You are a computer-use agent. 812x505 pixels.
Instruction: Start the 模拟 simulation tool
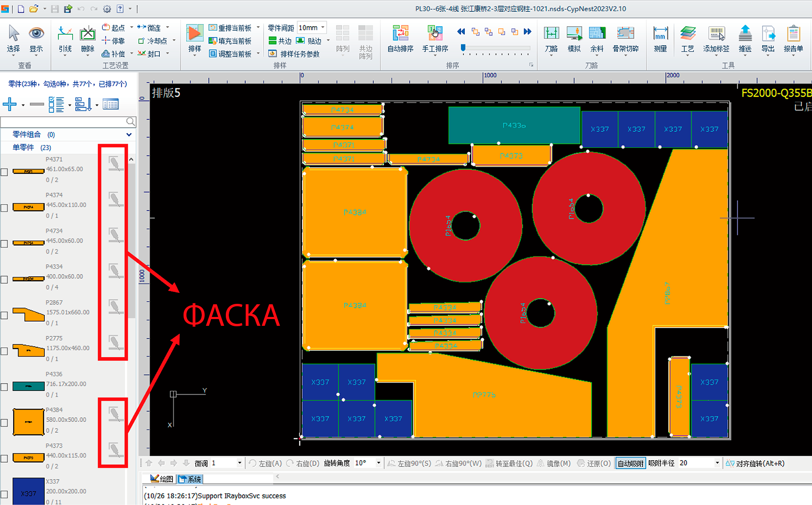[x=574, y=33]
